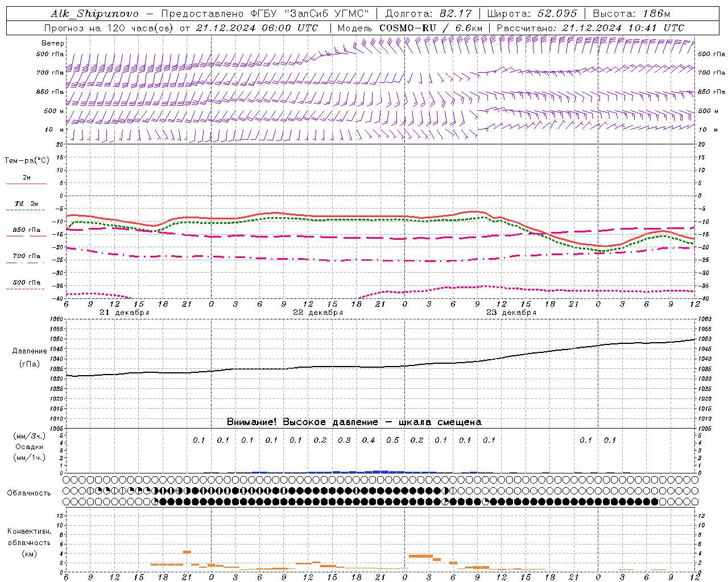Select the Модель COSMO-RU / 6.6км text
This screenshot has height=582, width=728.
click(x=410, y=28)
